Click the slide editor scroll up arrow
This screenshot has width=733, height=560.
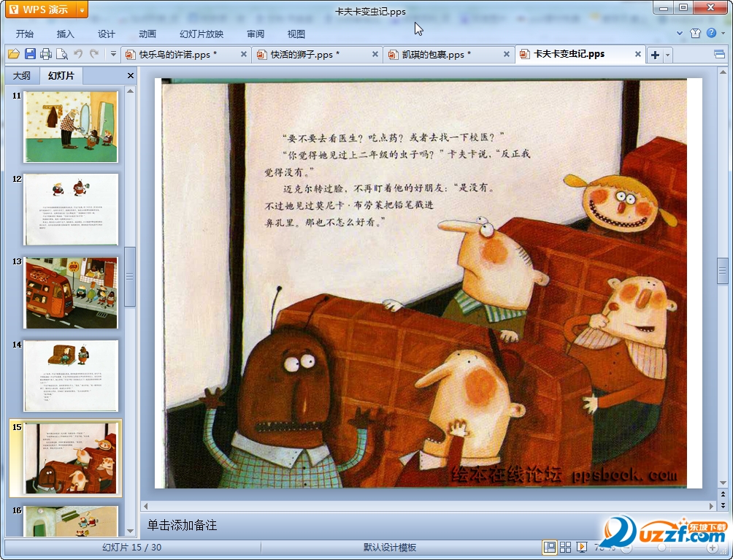tap(724, 72)
